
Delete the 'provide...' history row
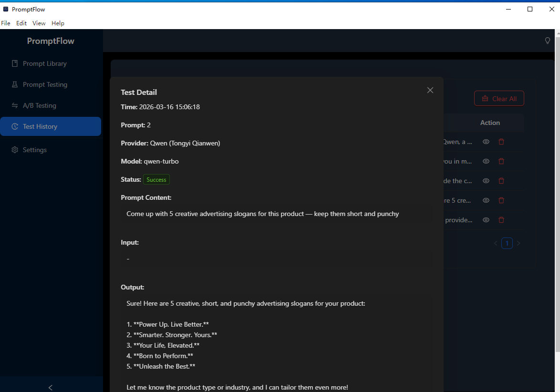coord(501,220)
